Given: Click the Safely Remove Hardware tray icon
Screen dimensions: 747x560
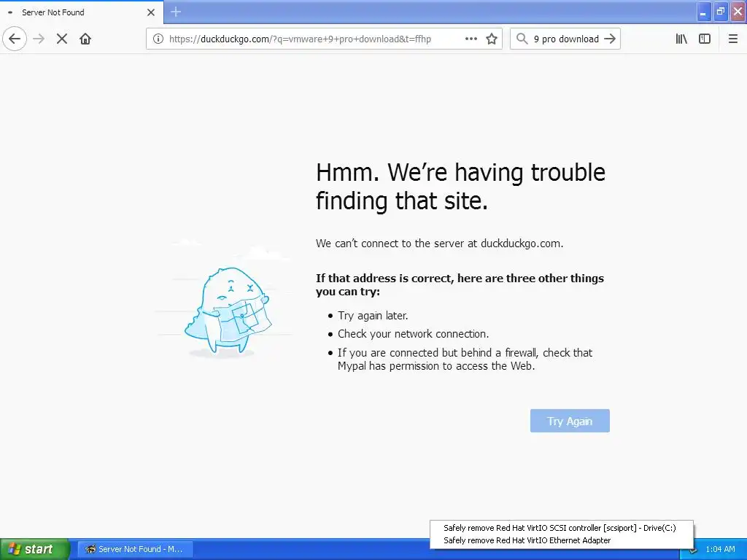Looking at the screenshot, I should tap(692, 551).
